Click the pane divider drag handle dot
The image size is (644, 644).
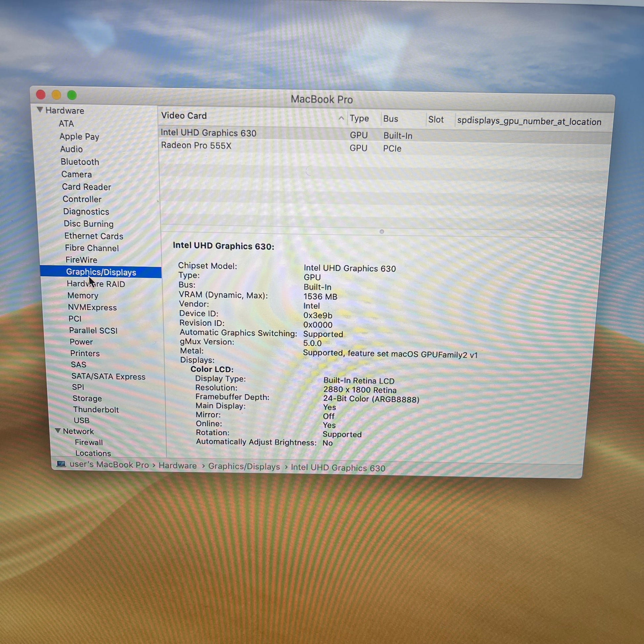point(382,232)
